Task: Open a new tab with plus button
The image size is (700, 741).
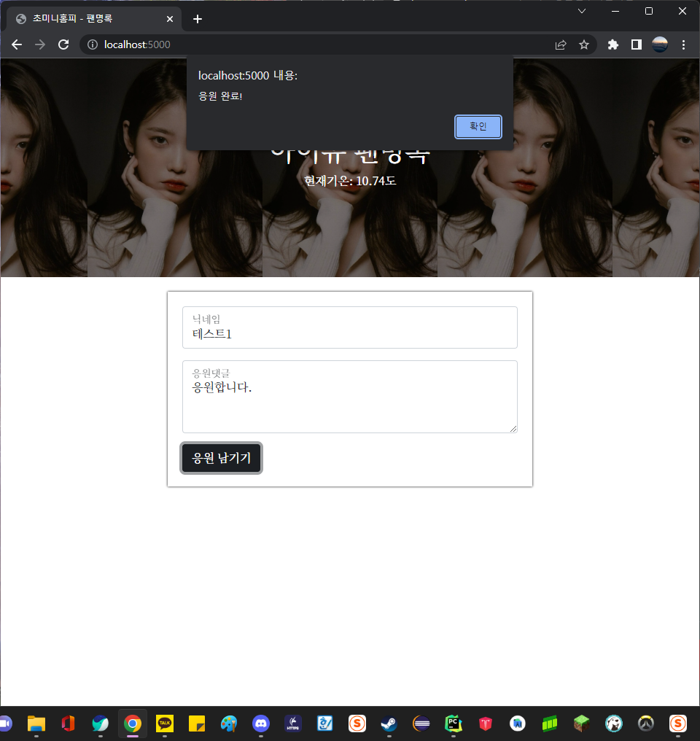Action: point(198,19)
